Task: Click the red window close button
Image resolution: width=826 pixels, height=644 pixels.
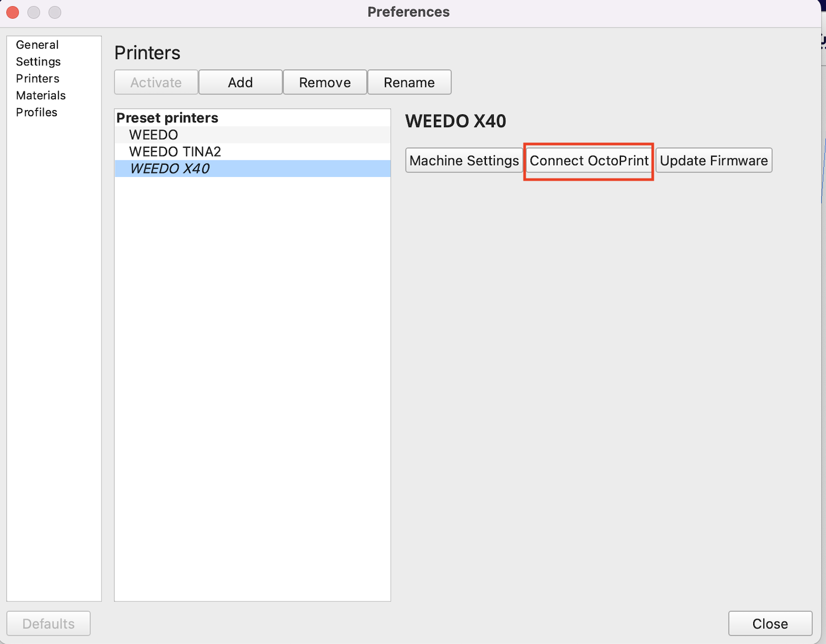Action: 13,12
